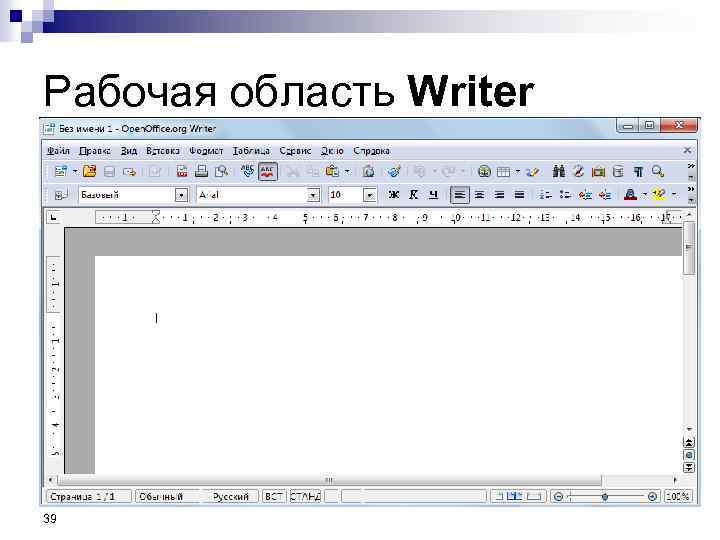This screenshot has height=540, width=720.
Task: Open the Navigator compass icon
Action: click(579, 172)
